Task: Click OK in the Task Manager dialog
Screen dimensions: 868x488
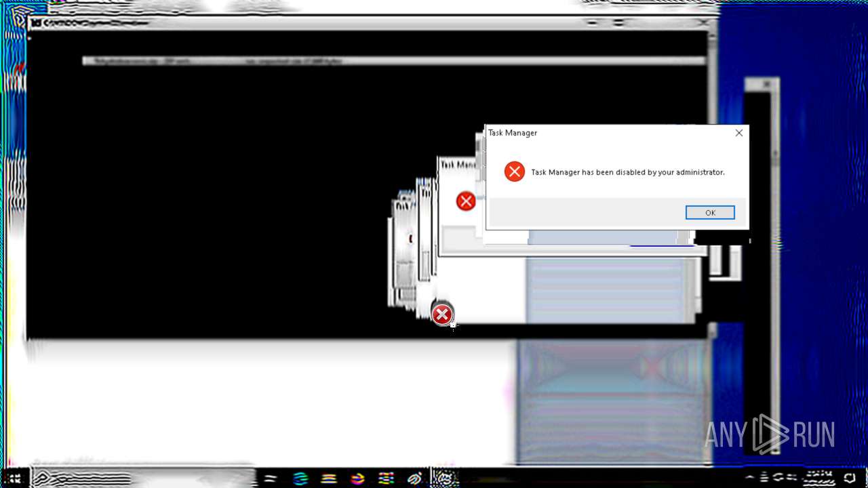Action: [710, 213]
